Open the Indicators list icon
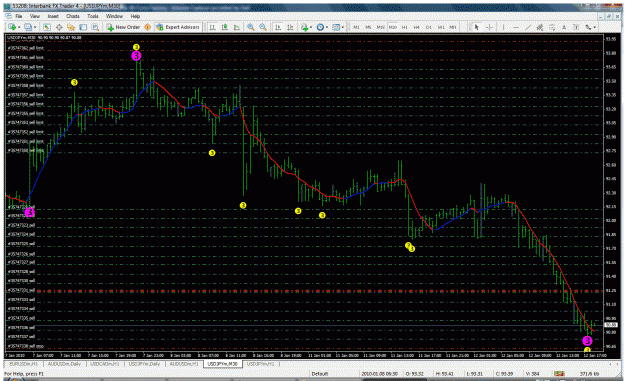Viewport: 625px width, 381px height. pyautogui.click(x=305, y=27)
